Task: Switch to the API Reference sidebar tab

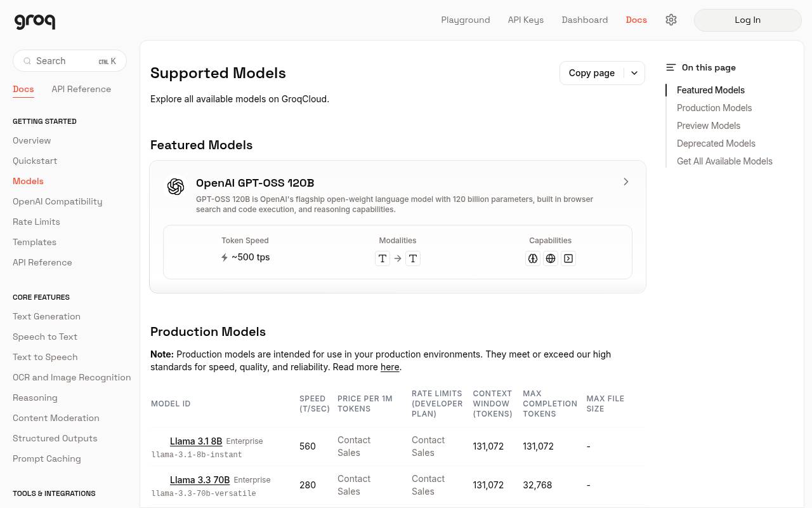Action: pos(81,89)
